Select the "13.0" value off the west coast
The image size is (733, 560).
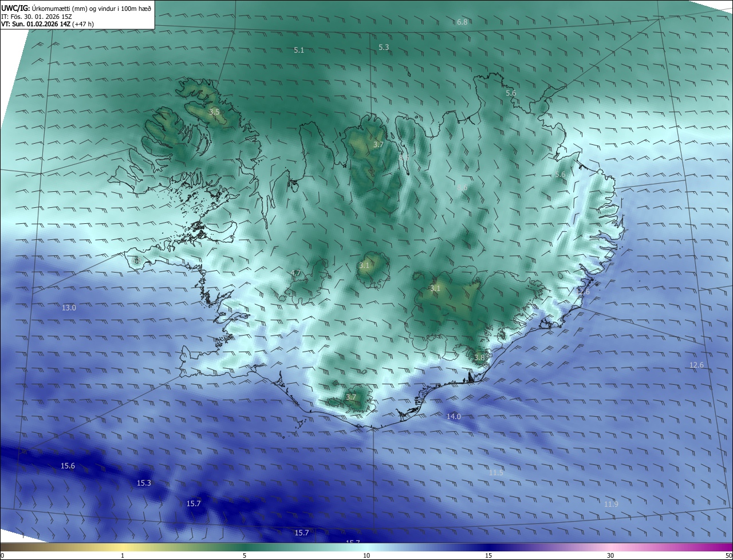[x=69, y=308]
